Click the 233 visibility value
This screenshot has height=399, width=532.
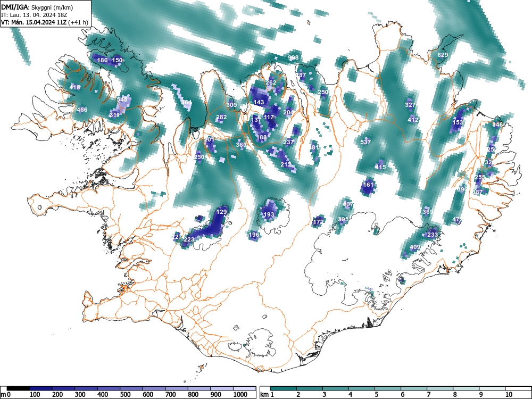[x=433, y=235]
